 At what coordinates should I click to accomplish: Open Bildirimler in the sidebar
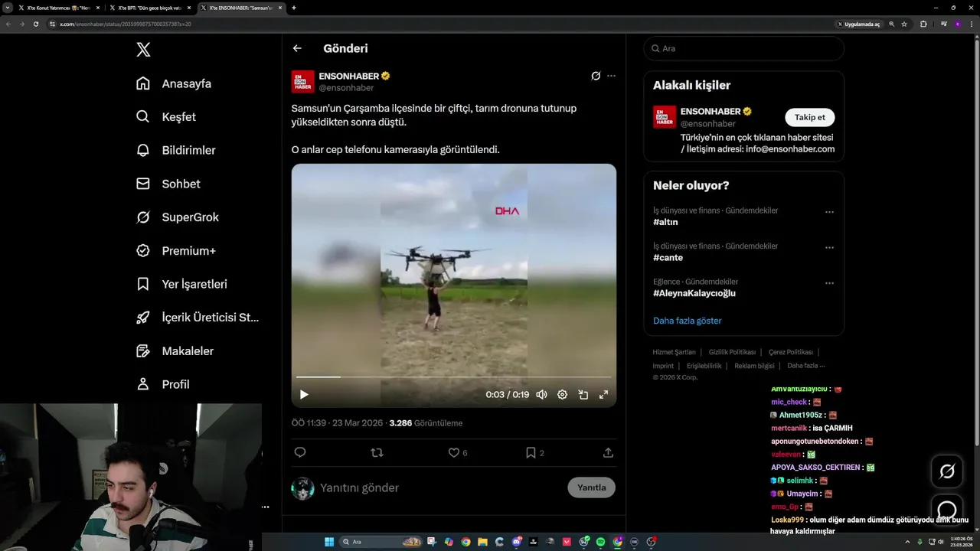pyautogui.click(x=175, y=150)
